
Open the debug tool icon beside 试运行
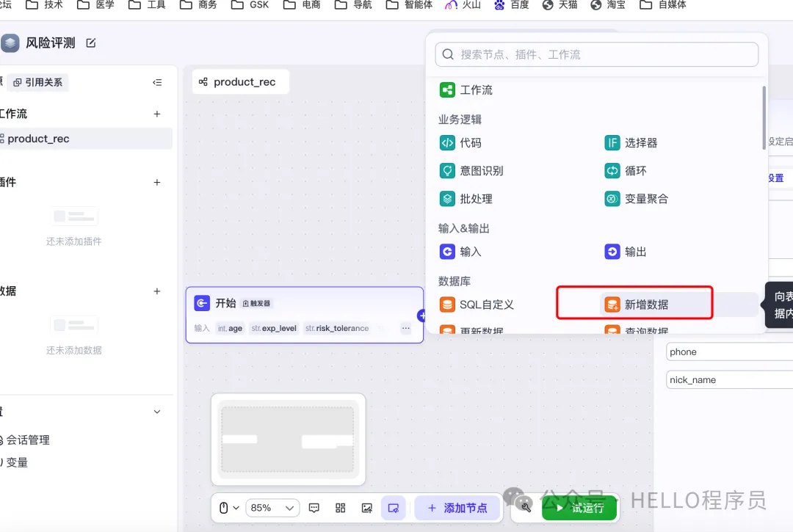[526, 508]
